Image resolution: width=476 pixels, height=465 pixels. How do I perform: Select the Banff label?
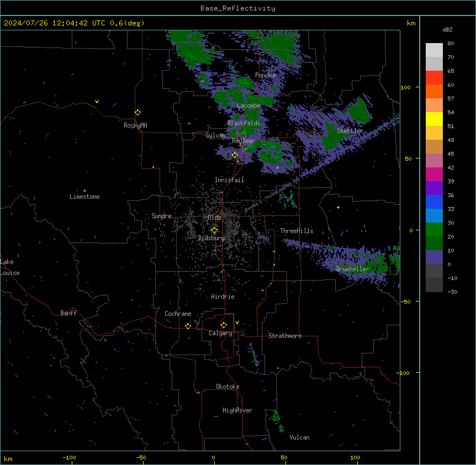[68, 313]
